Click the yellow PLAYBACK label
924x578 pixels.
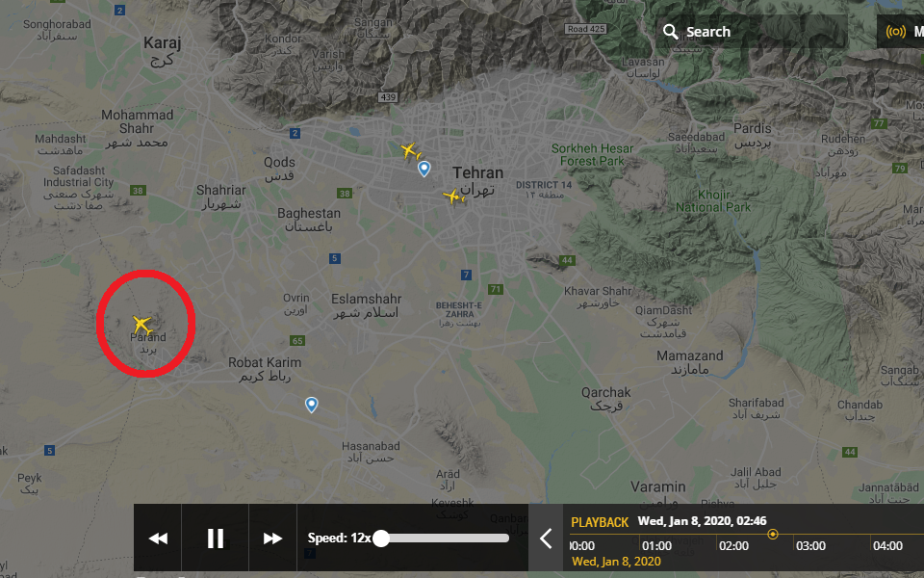(x=600, y=522)
